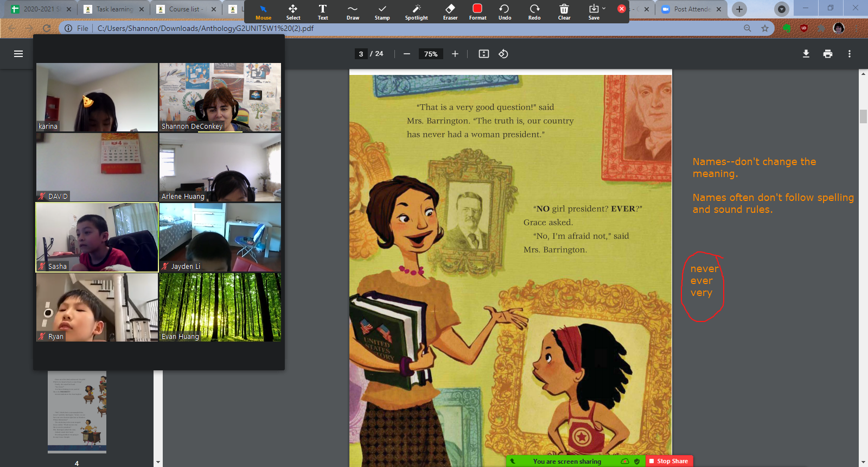Viewport: 868px width, 467px height.
Task: Edit the 75% zoom level field
Action: [x=431, y=54]
